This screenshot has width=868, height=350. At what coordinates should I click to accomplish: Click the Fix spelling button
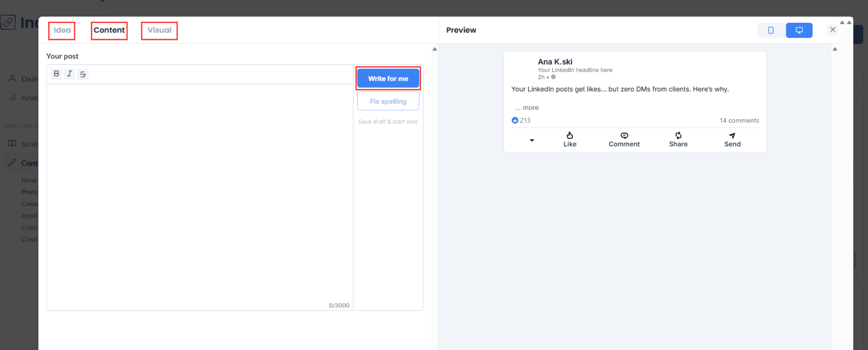[x=388, y=101]
